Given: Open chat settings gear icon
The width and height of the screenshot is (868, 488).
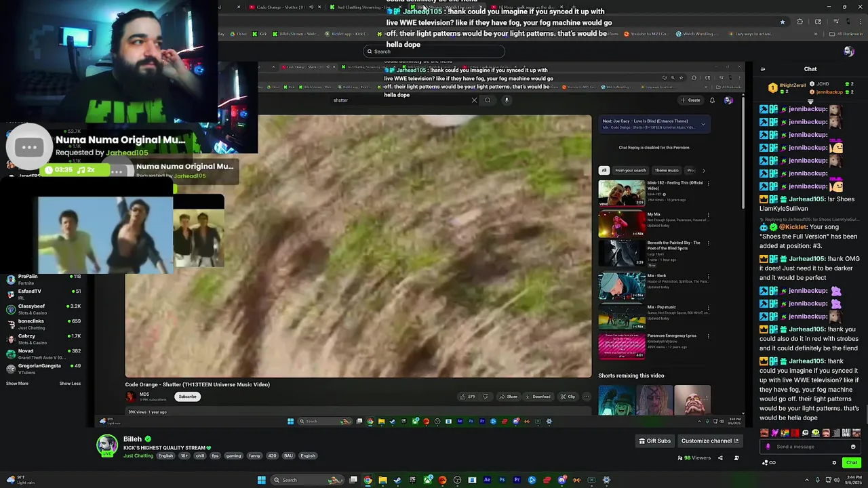Looking at the screenshot, I should tap(834, 463).
